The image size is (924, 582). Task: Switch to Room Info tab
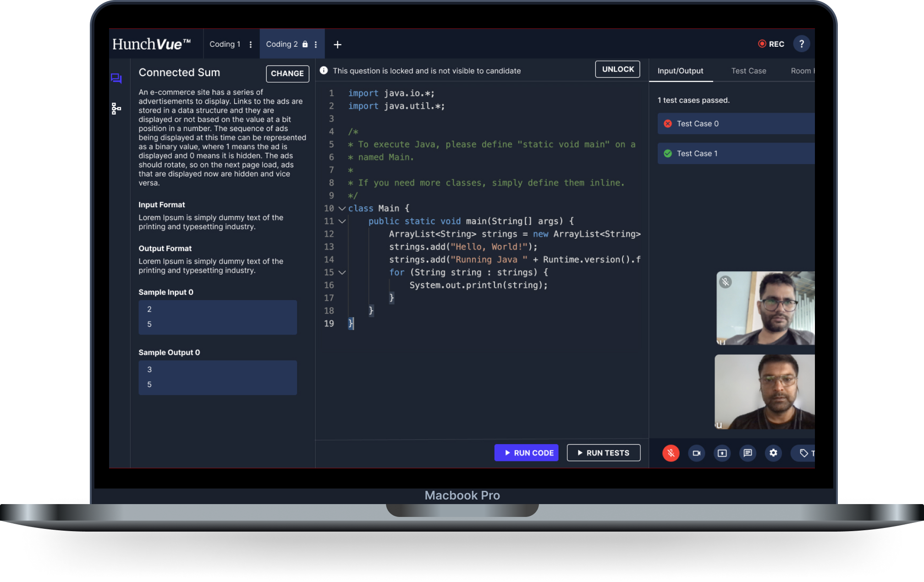tap(803, 71)
